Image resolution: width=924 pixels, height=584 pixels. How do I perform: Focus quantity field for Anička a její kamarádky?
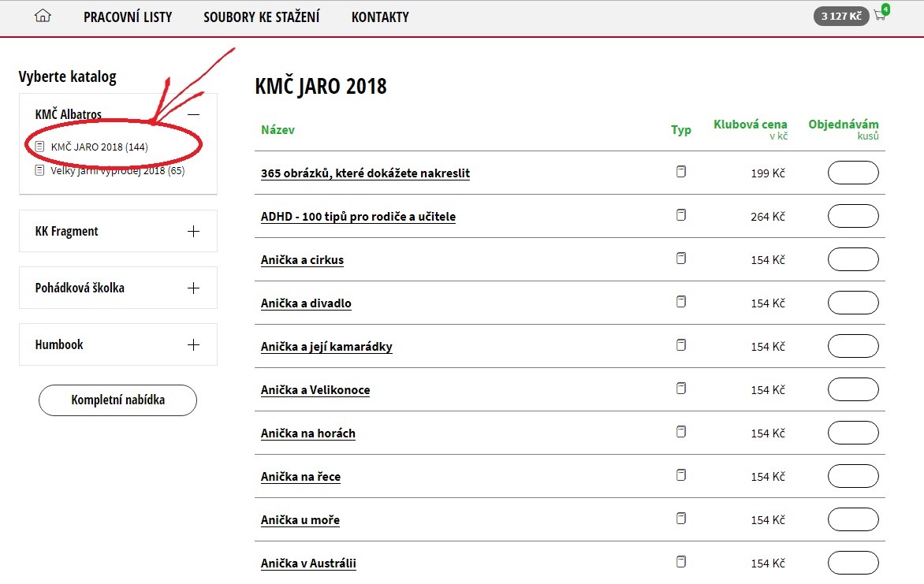(x=853, y=346)
